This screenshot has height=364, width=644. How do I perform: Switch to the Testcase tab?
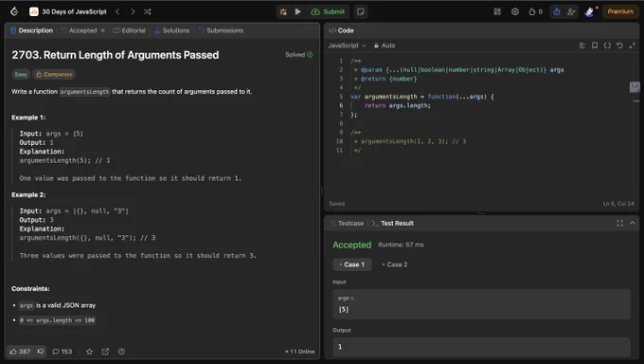(347, 224)
